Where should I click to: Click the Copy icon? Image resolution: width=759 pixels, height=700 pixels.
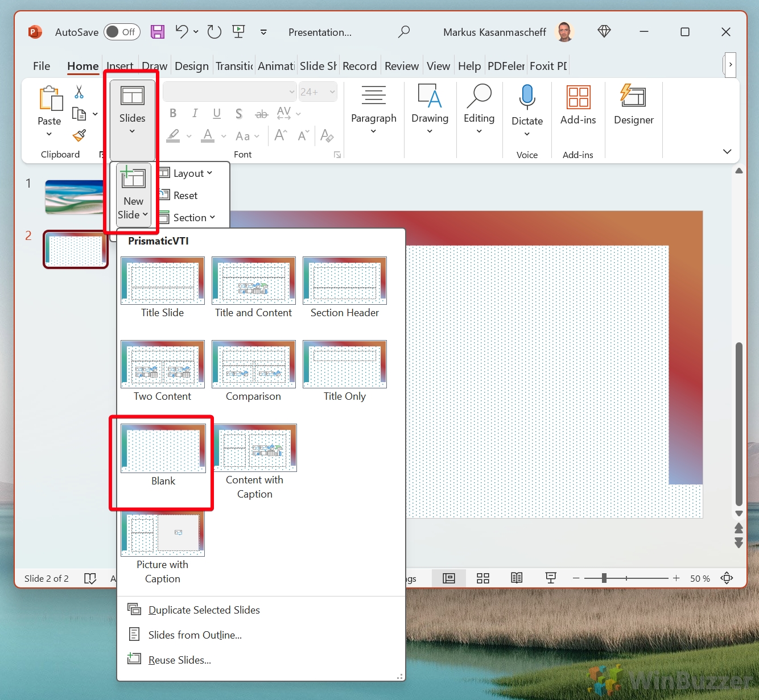(79, 114)
